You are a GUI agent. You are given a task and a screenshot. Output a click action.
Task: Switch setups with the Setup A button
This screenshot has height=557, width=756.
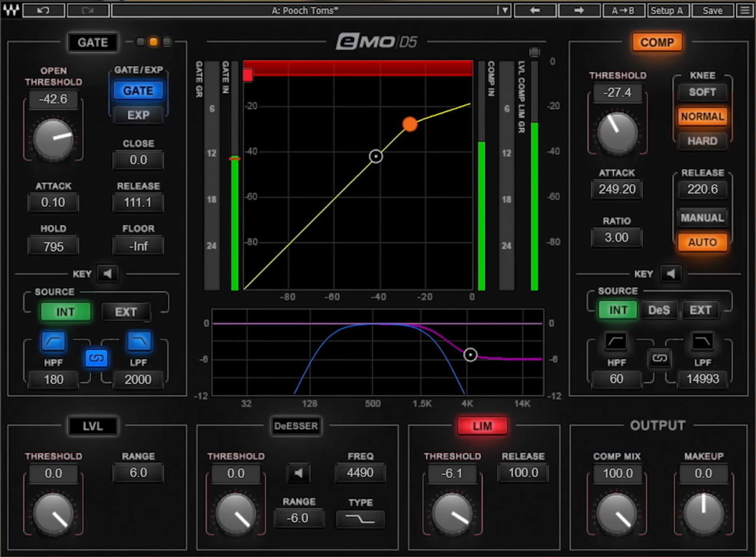(667, 10)
